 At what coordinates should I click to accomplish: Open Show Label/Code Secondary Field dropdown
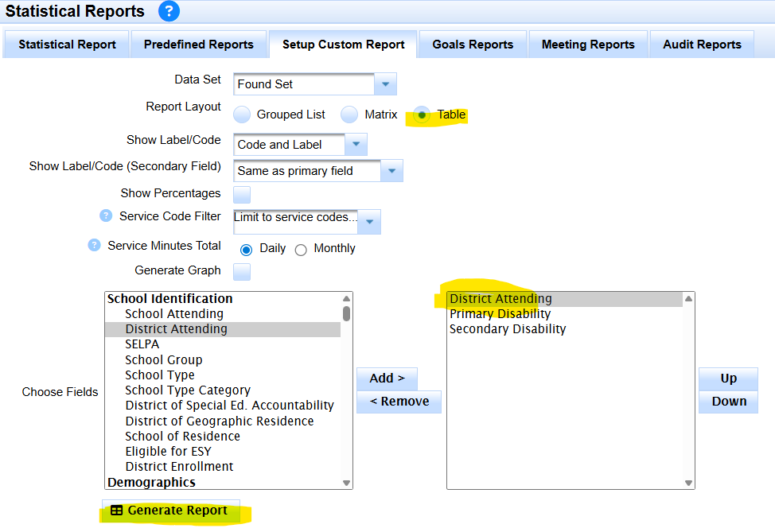coord(391,171)
